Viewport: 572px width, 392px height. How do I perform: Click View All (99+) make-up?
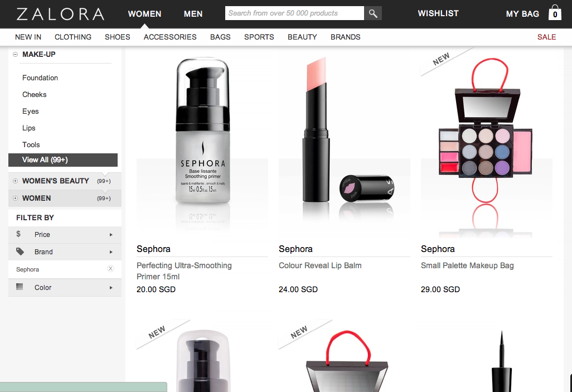pos(63,160)
